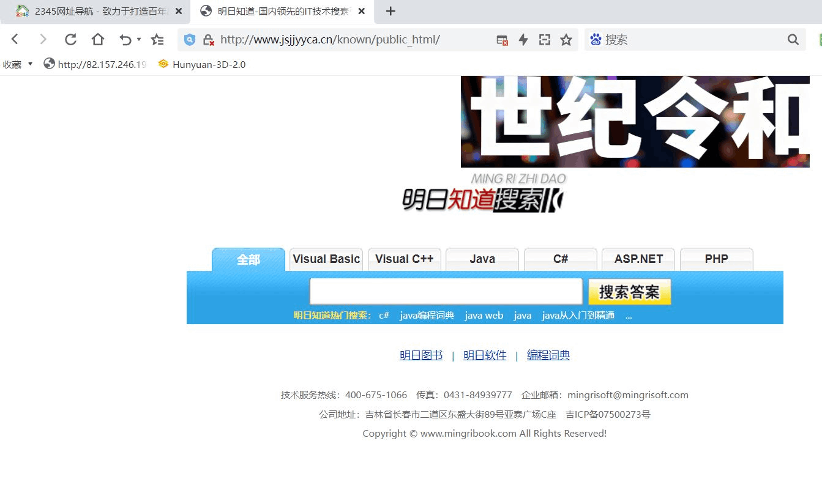Image resolution: width=822 pixels, height=504 pixels.
Task: Click the 吉ICP备07500273号 text
Action: click(608, 415)
